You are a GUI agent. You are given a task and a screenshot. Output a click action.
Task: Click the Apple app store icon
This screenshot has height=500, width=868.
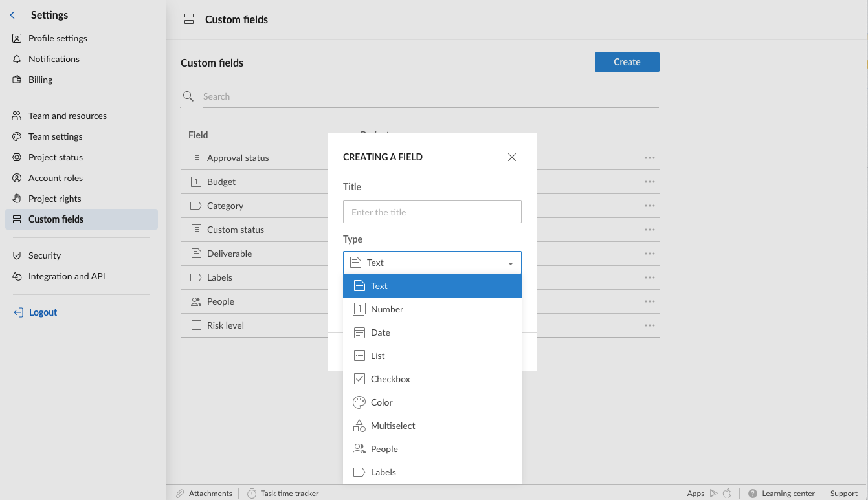727,493
